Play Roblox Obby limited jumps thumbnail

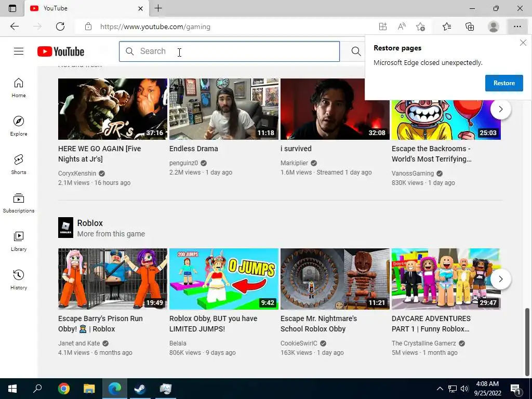(x=224, y=279)
